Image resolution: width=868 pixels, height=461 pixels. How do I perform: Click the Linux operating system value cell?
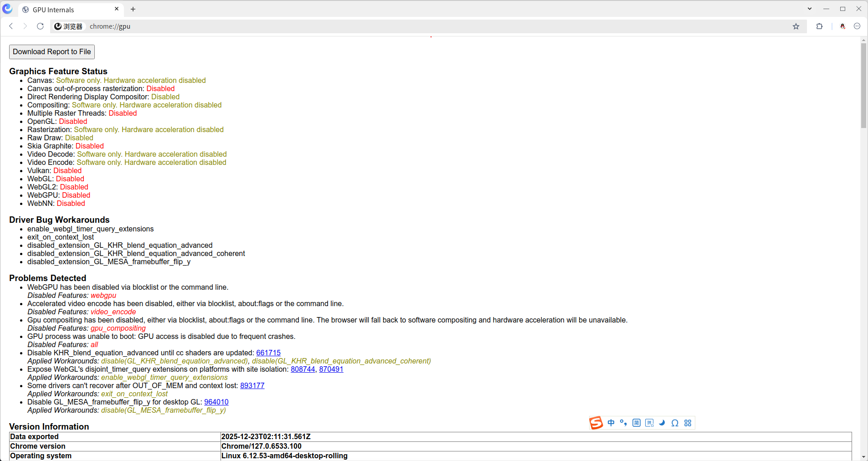click(x=536, y=456)
